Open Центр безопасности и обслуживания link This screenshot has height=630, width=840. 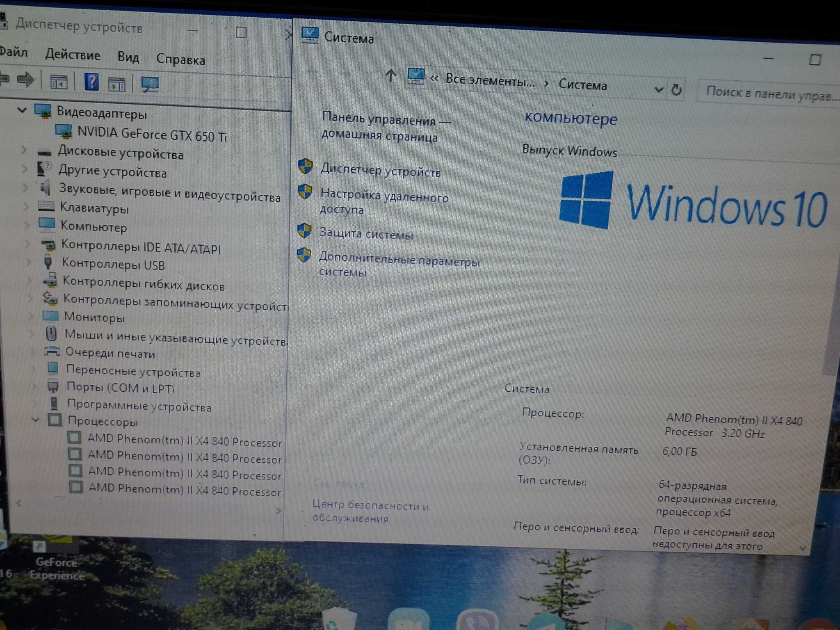tap(370, 511)
